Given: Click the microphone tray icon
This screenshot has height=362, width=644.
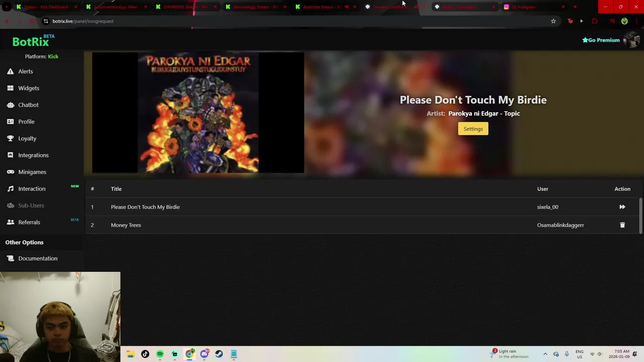Looking at the screenshot, I should [567, 354].
